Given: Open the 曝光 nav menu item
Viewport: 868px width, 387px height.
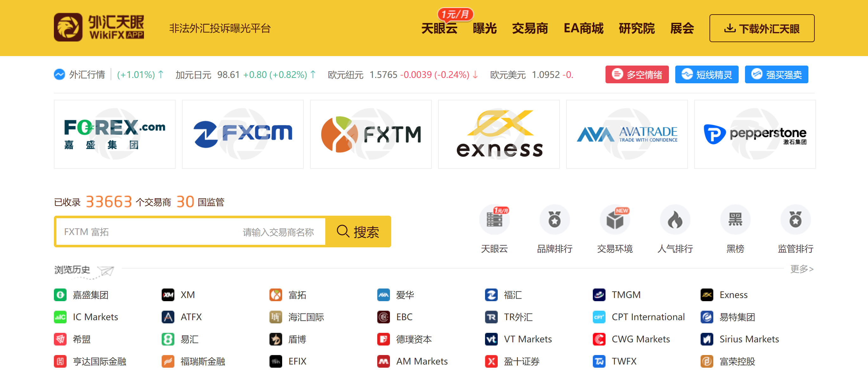Looking at the screenshot, I should pyautogui.click(x=484, y=28).
